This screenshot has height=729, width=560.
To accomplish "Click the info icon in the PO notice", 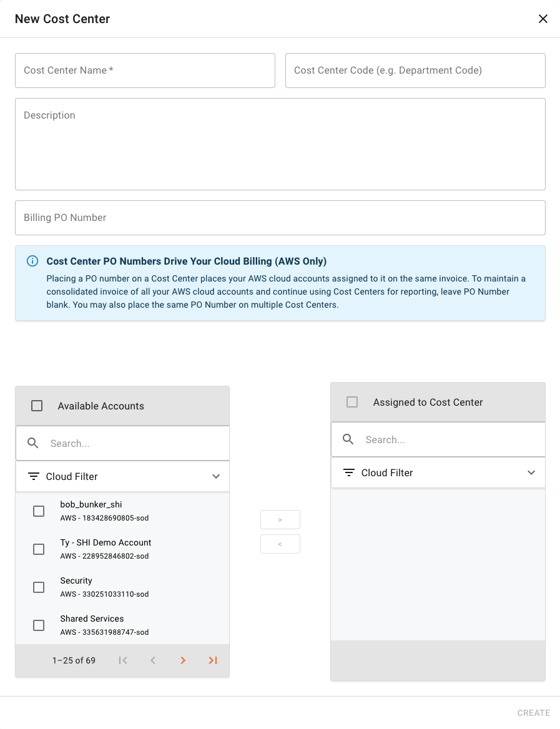I will (x=32, y=261).
